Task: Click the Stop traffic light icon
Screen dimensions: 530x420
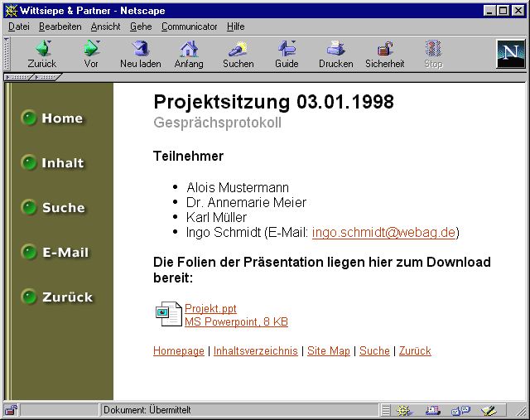Action: 433,48
